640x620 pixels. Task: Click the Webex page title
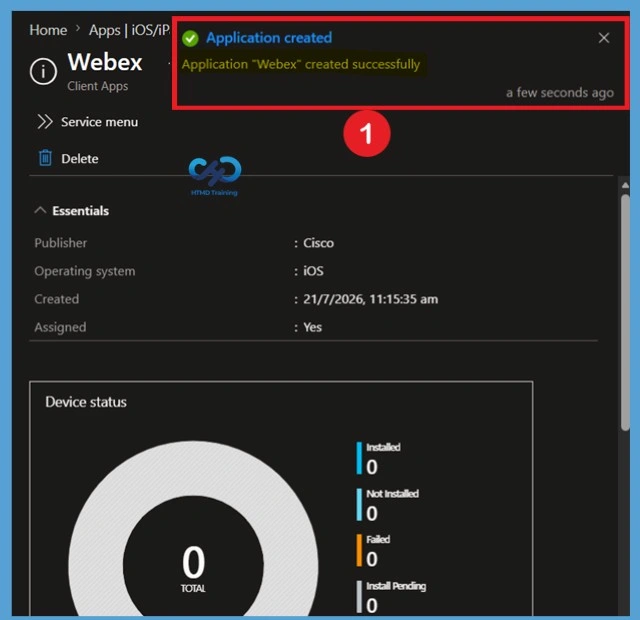(x=105, y=62)
